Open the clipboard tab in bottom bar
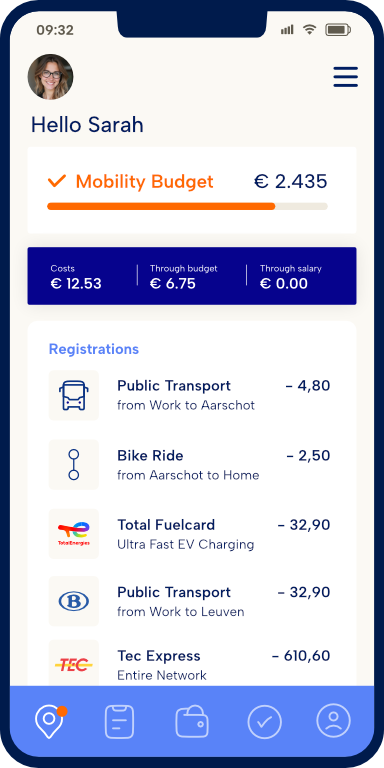384x768 pixels. [120, 721]
